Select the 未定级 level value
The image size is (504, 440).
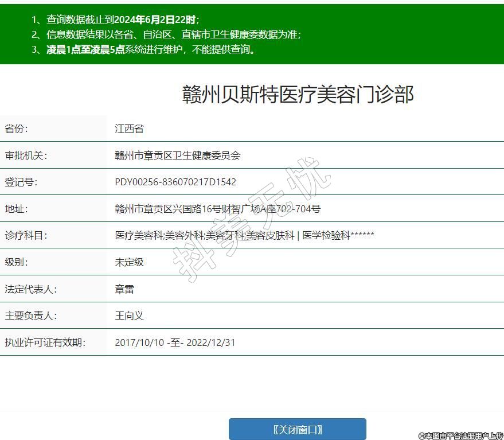129,262
